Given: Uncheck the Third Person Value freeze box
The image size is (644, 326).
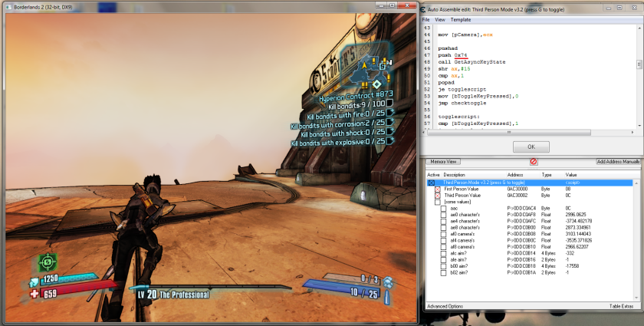Looking at the screenshot, I should [x=438, y=196].
